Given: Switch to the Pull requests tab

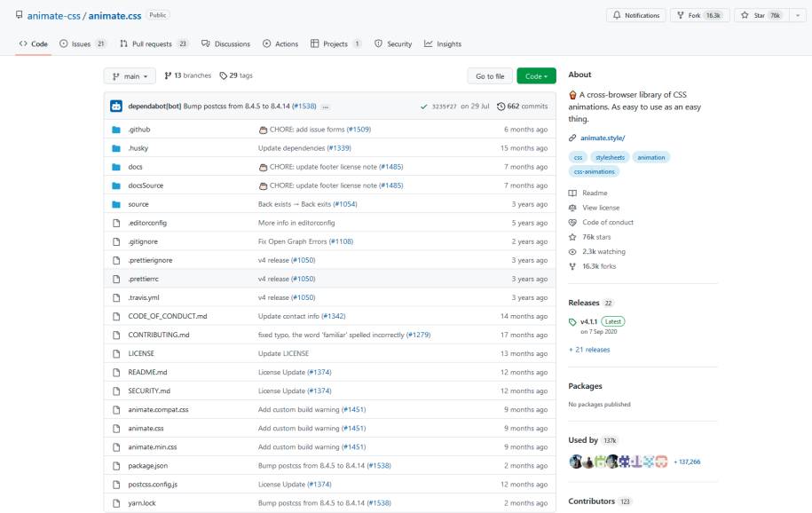Looking at the screenshot, I should (154, 44).
